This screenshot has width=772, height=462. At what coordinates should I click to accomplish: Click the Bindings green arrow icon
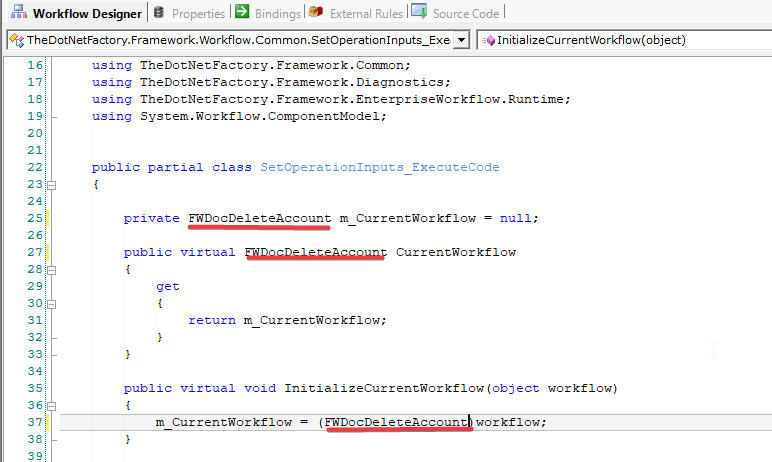click(x=242, y=11)
